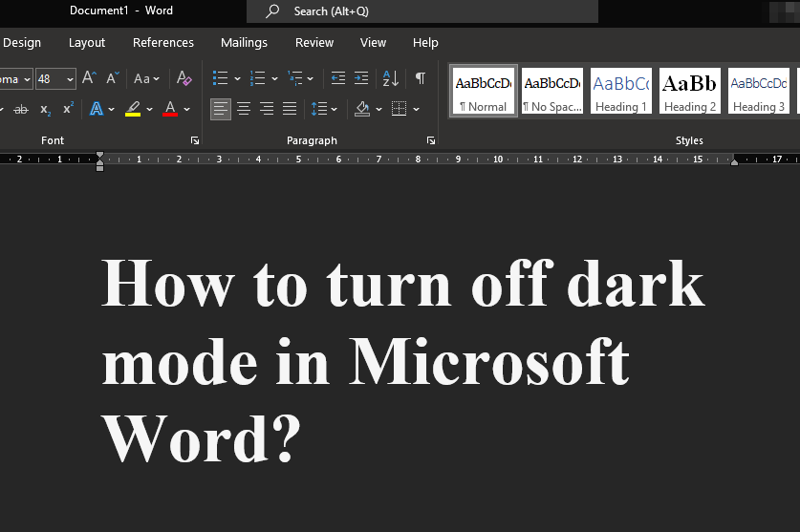This screenshot has width=800, height=532.
Task: Apply the Heading 2 style
Action: click(690, 91)
